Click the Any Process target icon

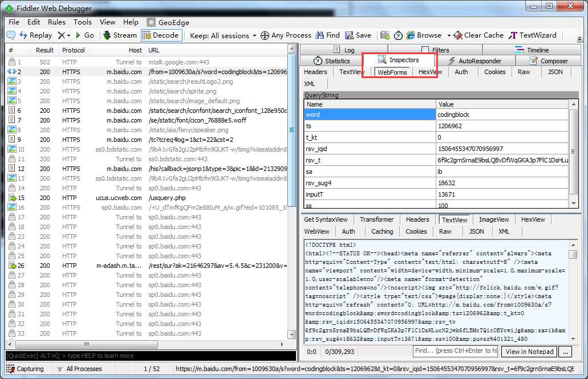(x=265, y=35)
